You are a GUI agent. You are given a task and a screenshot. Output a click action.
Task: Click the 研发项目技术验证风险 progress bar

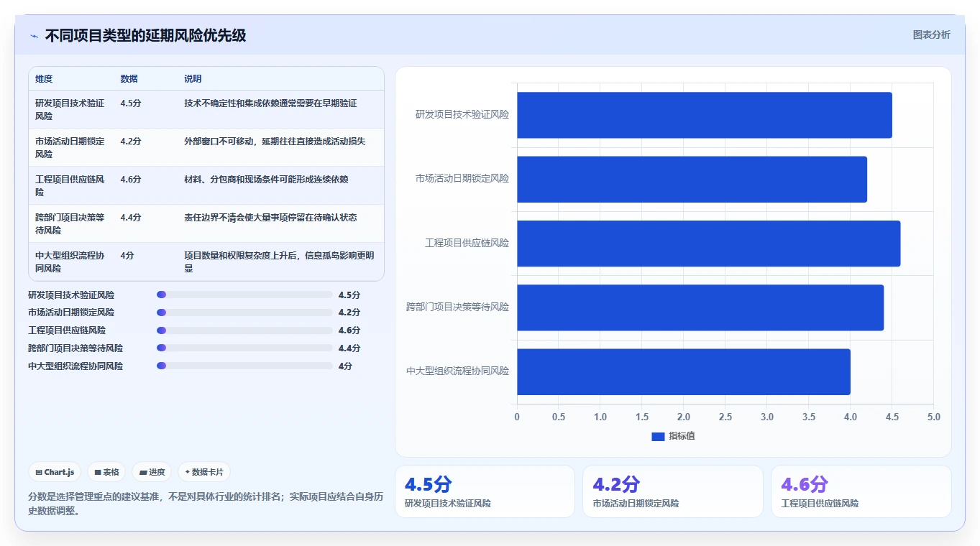pos(244,295)
